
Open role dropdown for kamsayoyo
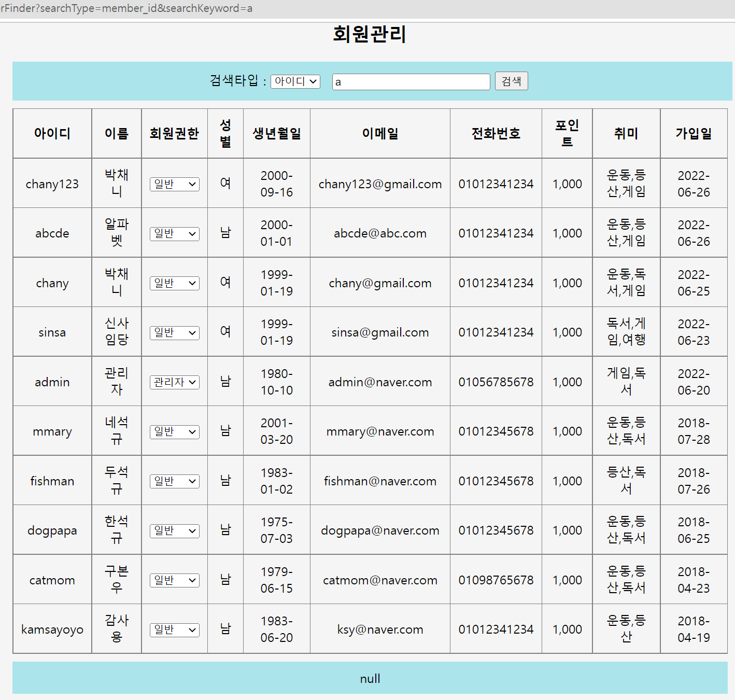point(175,629)
